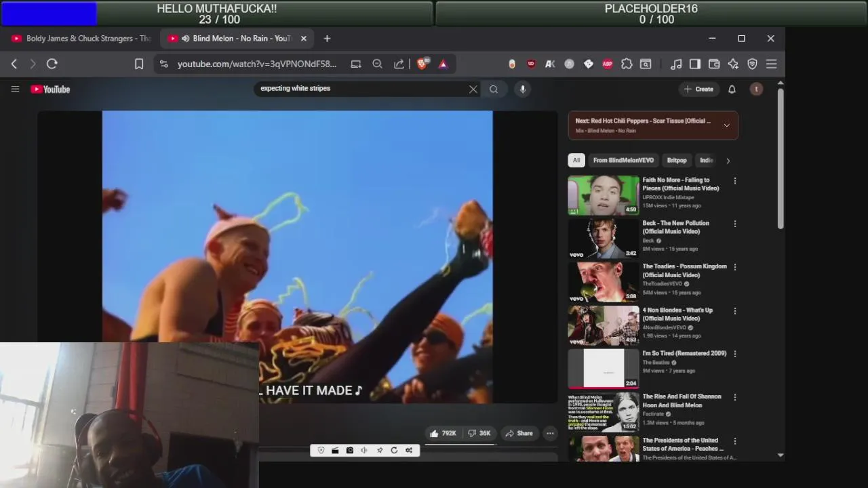Select the From BlindMelonVEVO chip
868x488 pixels.
point(623,161)
